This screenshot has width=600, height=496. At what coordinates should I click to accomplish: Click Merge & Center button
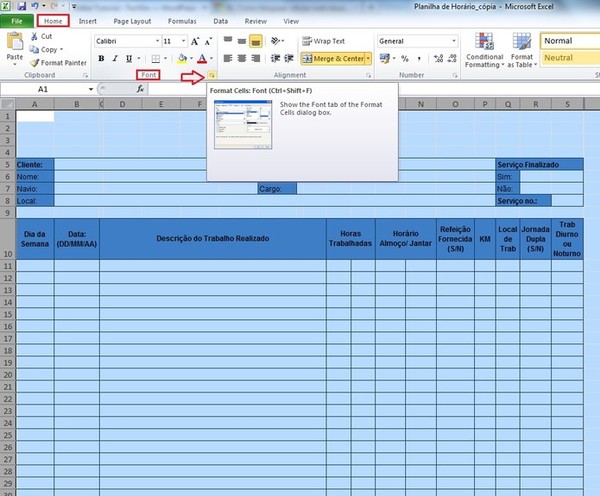point(333,59)
